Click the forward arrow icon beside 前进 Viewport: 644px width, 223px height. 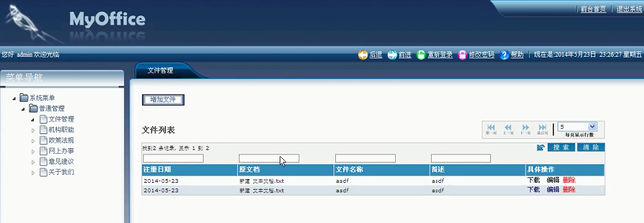click(x=392, y=54)
